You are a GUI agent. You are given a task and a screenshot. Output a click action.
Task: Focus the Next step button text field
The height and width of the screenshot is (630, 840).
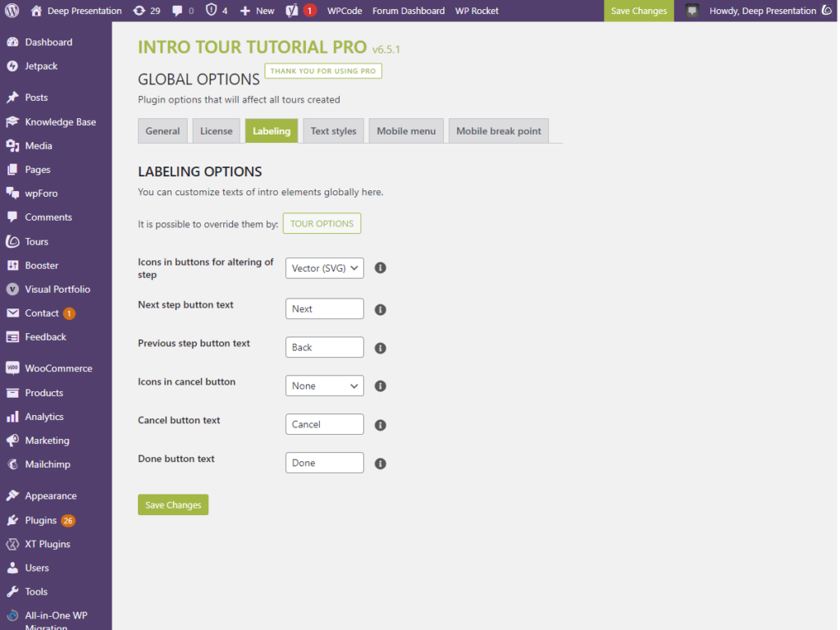(325, 308)
